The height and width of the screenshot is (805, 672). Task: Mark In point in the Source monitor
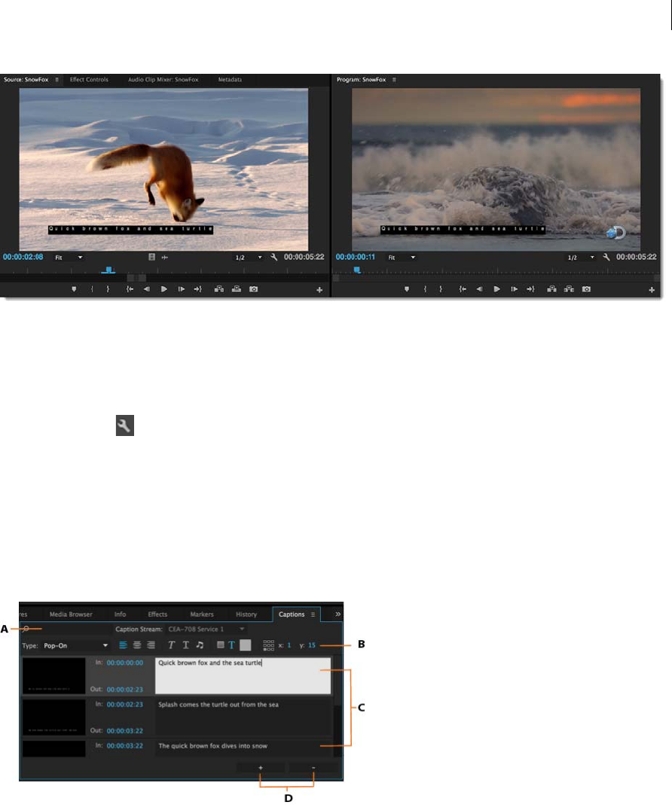coord(92,289)
